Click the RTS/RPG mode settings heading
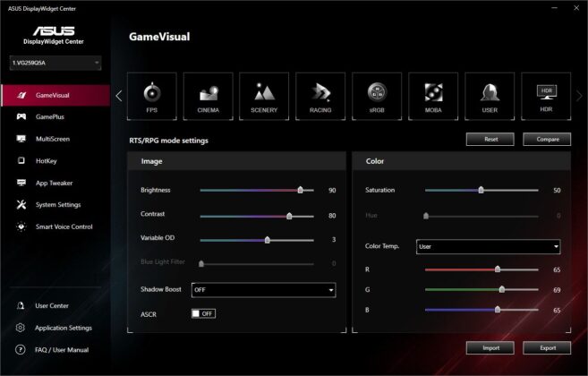The height and width of the screenshot is (376, 588). click(168, 141)
